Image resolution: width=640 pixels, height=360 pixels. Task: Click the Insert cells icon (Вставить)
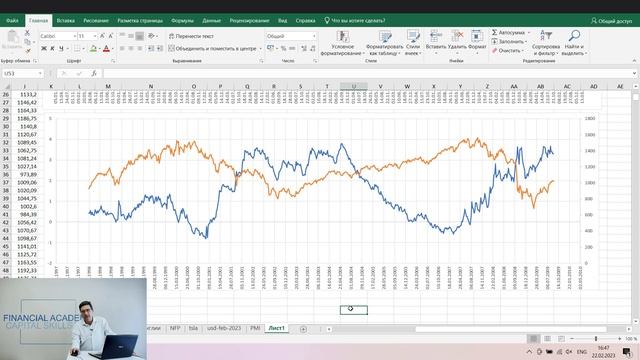[x=436, y=36]
